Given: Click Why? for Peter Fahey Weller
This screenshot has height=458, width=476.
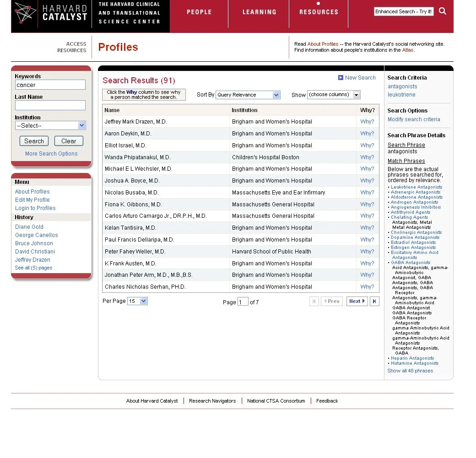Looking at the screenshot, I should (367, 252).
